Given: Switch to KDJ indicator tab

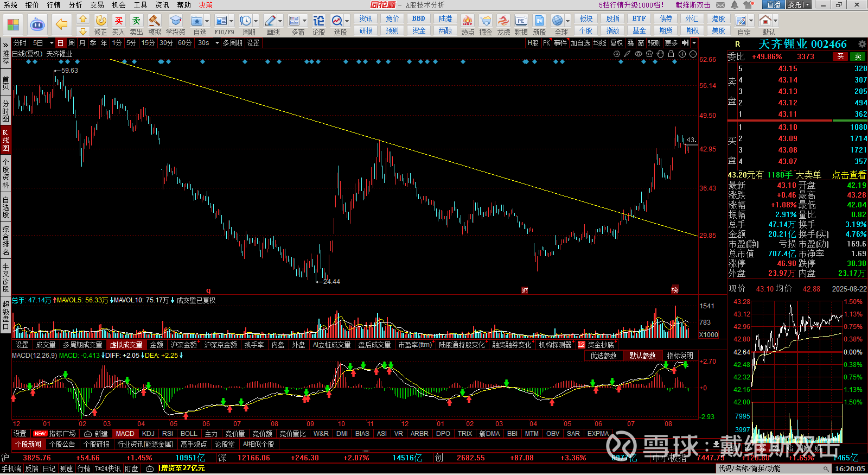Looking at the screenshot, I should click(x=148, y=434).
